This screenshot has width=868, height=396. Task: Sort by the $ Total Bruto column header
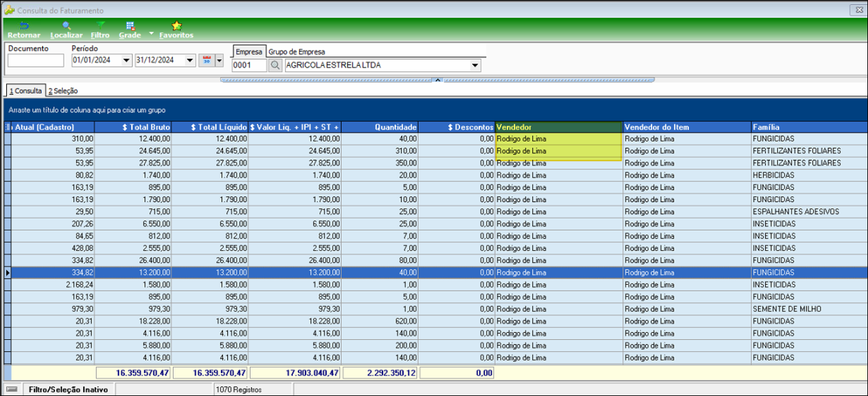point(133,127)
